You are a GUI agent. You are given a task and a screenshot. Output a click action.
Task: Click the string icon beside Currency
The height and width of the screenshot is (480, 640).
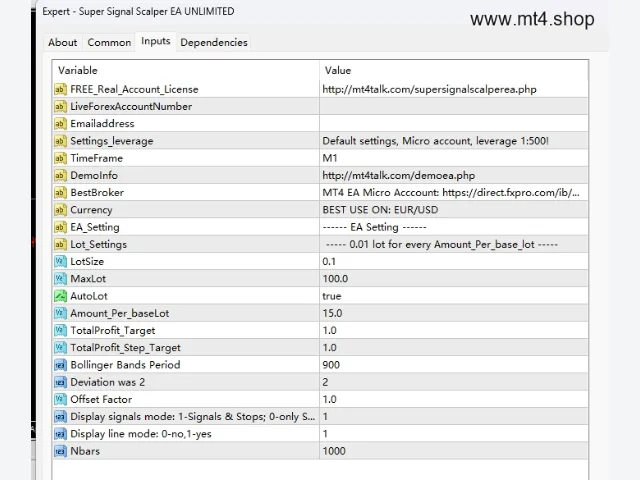pos(60,209)
